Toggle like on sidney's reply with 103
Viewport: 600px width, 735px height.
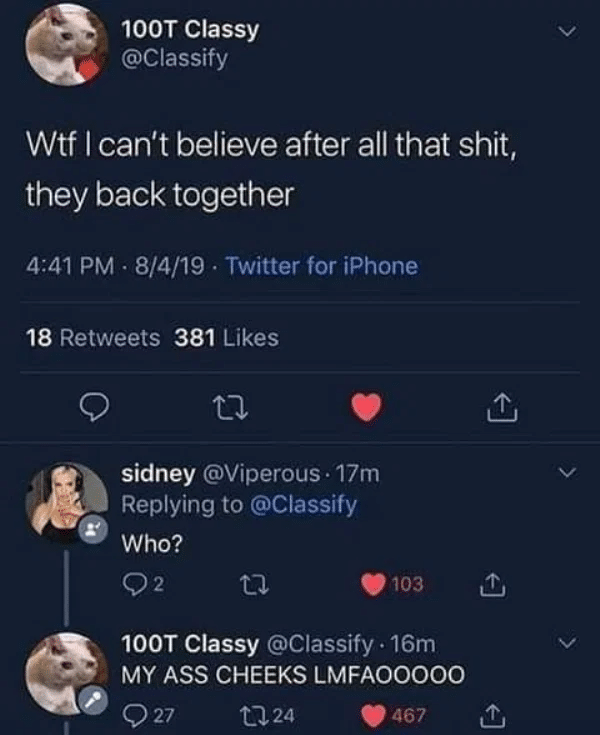point(392,585)
